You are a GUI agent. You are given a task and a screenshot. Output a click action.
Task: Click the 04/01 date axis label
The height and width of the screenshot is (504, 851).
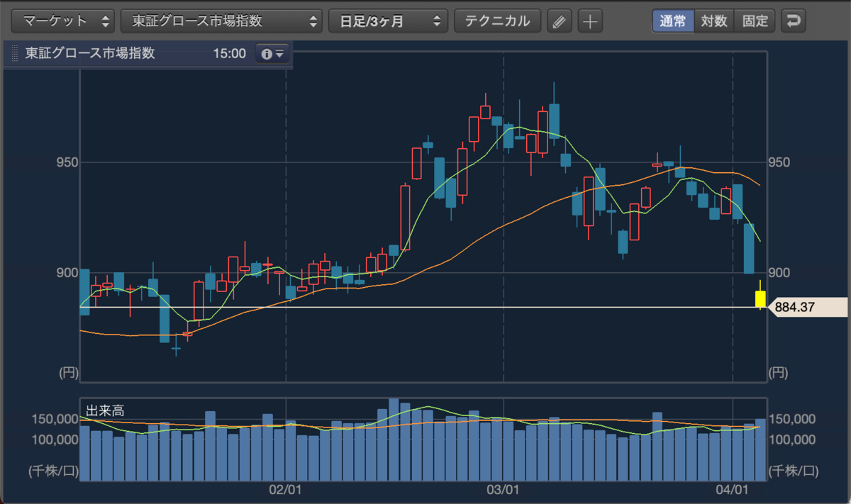[x=733, y=489]
